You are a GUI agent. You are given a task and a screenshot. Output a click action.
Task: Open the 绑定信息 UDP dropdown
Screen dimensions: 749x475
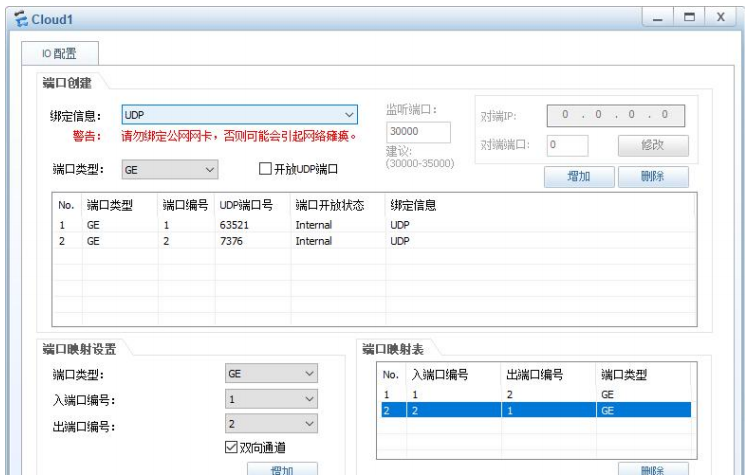tap(239, 115)
